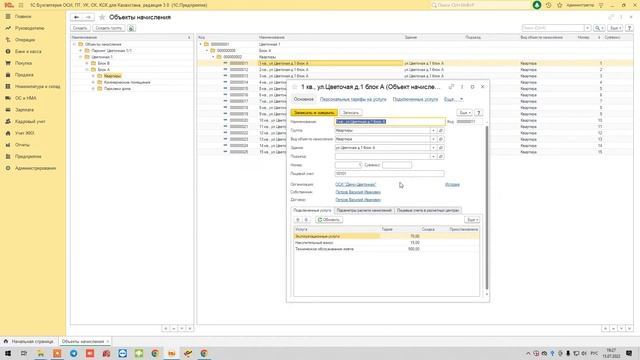Open the notifications bell in title bar
Screen dimensions: 640x360
click(x=537, y=5)
